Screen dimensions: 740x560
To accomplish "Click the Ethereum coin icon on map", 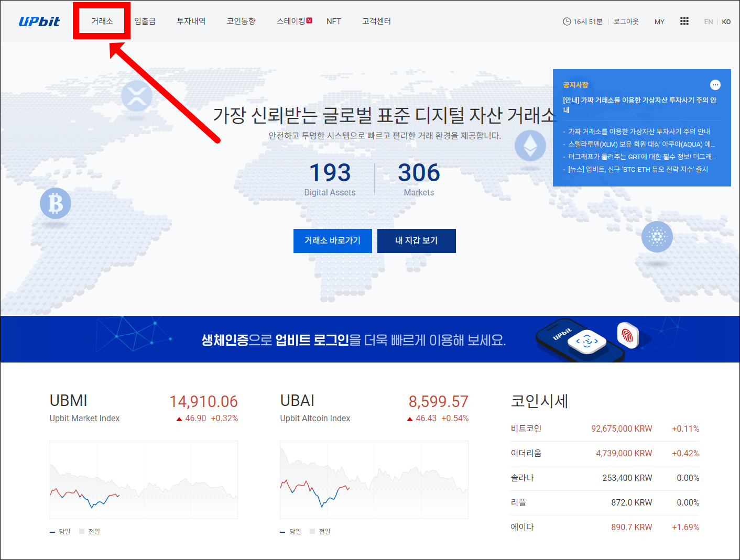I will point(530,146).
